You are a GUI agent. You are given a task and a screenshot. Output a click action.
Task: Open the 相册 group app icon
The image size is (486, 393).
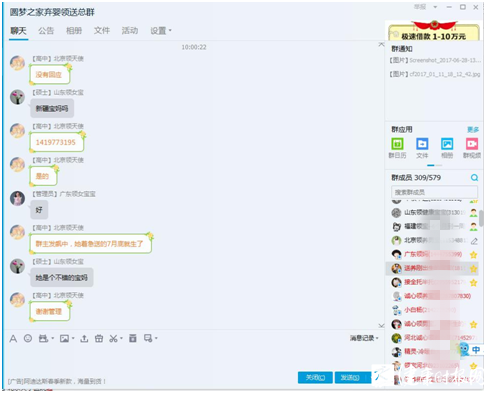(447, 148)
